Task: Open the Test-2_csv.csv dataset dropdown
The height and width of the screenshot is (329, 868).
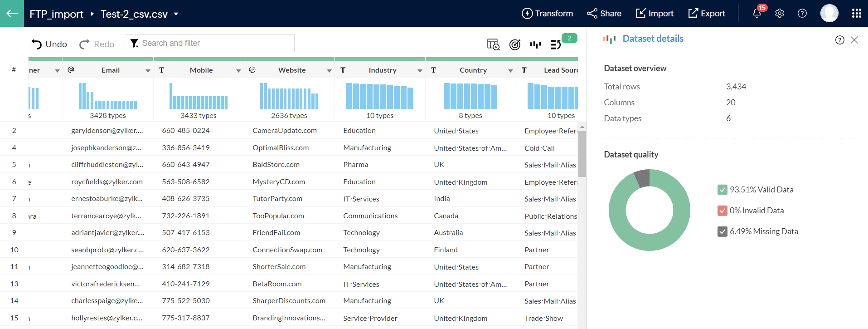Action: (x=176, y=14)
